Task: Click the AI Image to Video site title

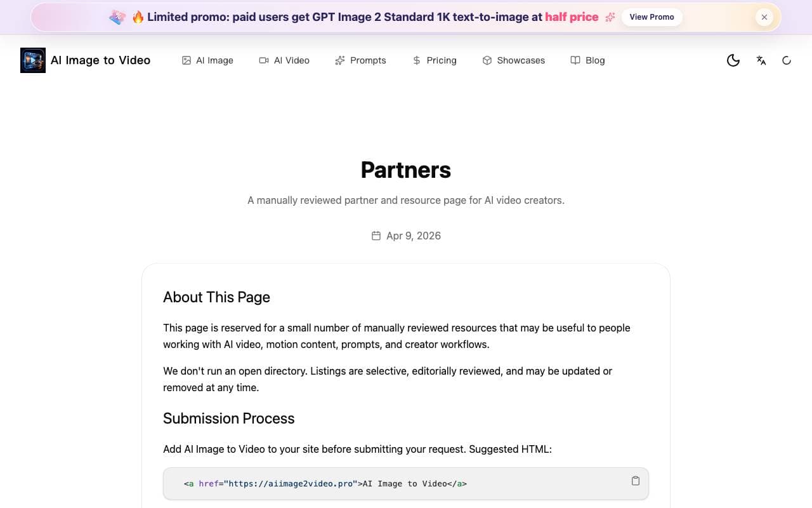Action: [x=100, y=60]
